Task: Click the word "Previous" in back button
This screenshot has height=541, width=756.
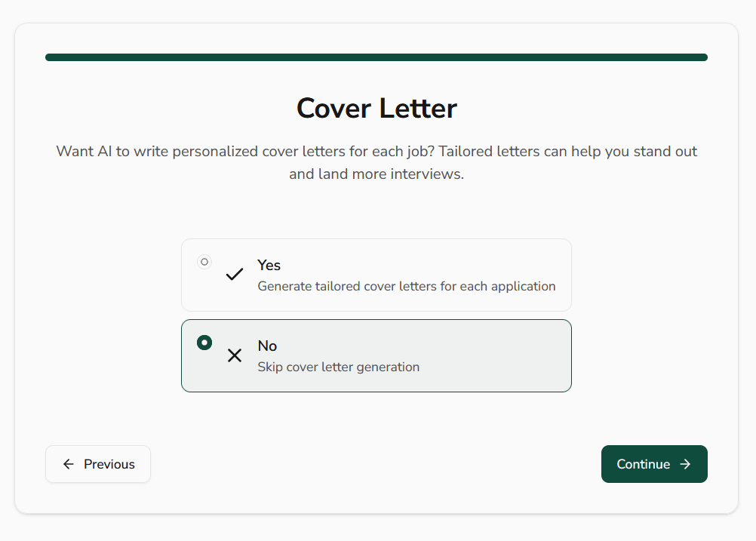Action: point(109,464)
